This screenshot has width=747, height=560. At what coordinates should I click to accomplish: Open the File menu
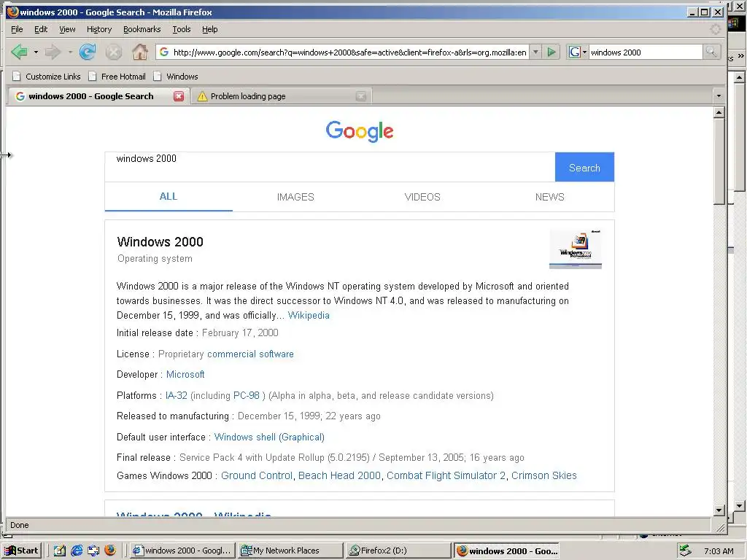coord(18,29)
